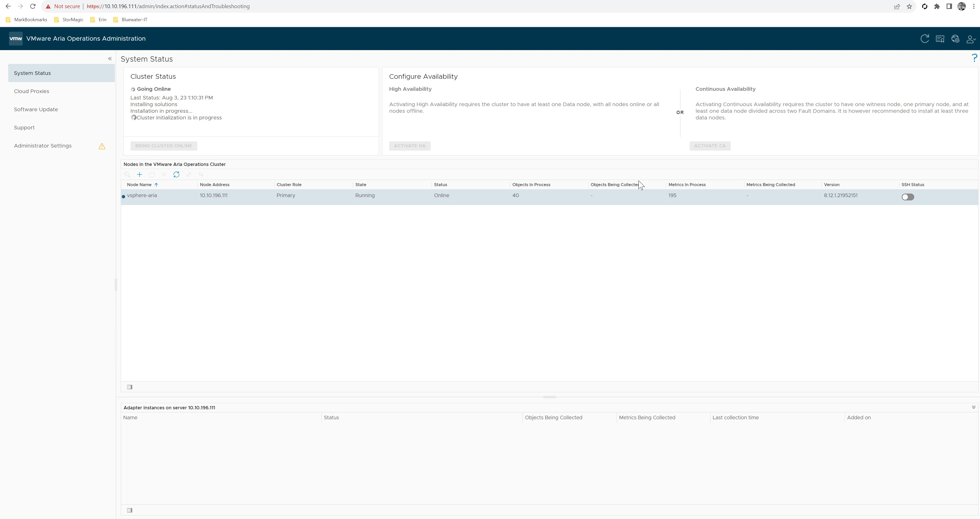Click adapter table Name column header
980x519 pixels.
click(x=130, y=418)
